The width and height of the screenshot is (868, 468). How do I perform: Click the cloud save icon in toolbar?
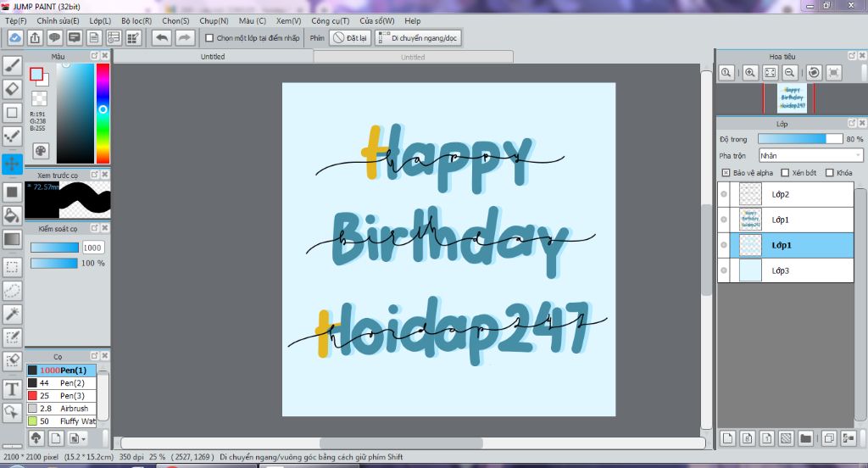15,37
